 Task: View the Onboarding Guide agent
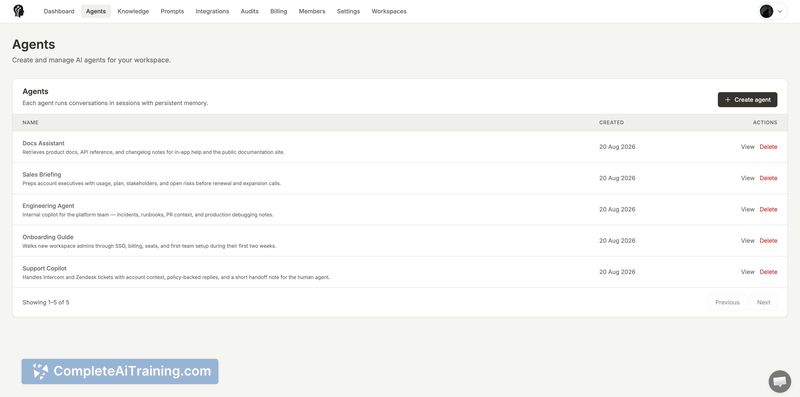click(x=747, y=240)
